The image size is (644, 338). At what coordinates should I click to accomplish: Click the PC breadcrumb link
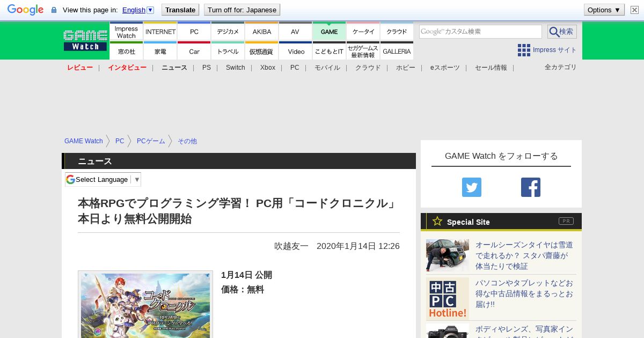(x=120, y=141)
